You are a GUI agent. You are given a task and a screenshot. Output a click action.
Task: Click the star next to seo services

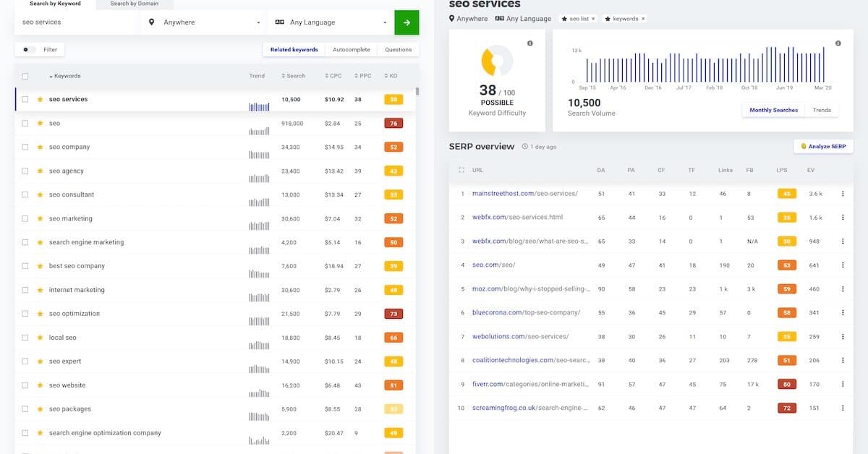coord(41,100)
